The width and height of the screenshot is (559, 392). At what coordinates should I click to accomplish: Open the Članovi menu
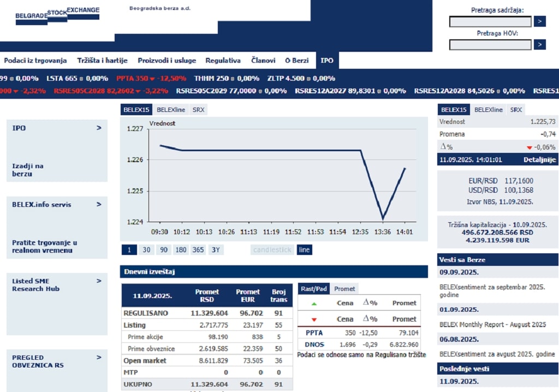[263, 60]
